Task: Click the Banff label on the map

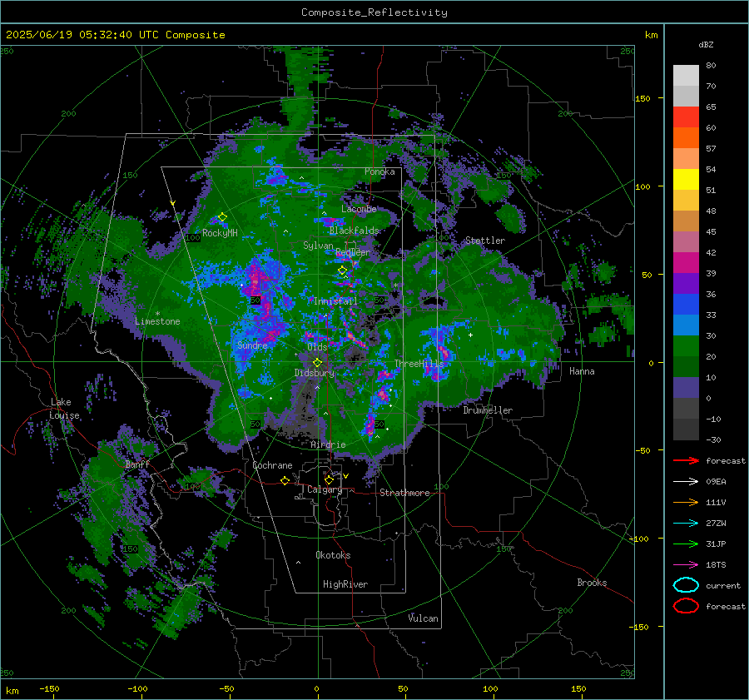Action: tap(137, 464)
